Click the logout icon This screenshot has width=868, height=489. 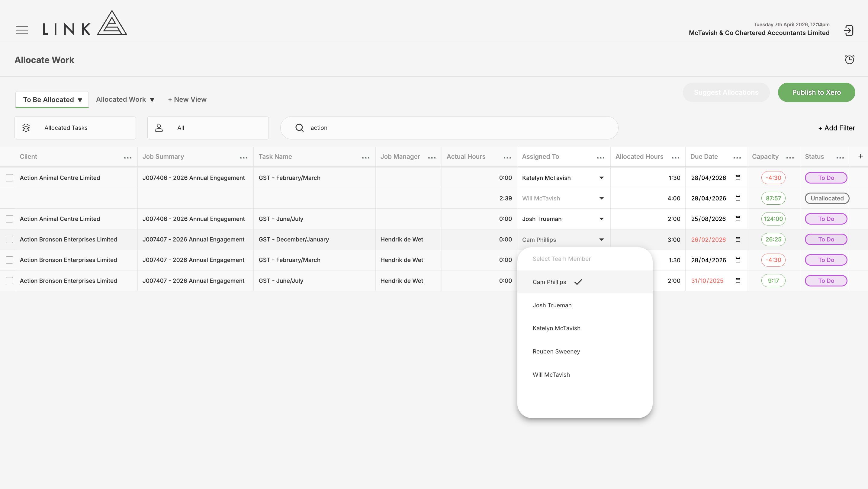pos(848,31)
